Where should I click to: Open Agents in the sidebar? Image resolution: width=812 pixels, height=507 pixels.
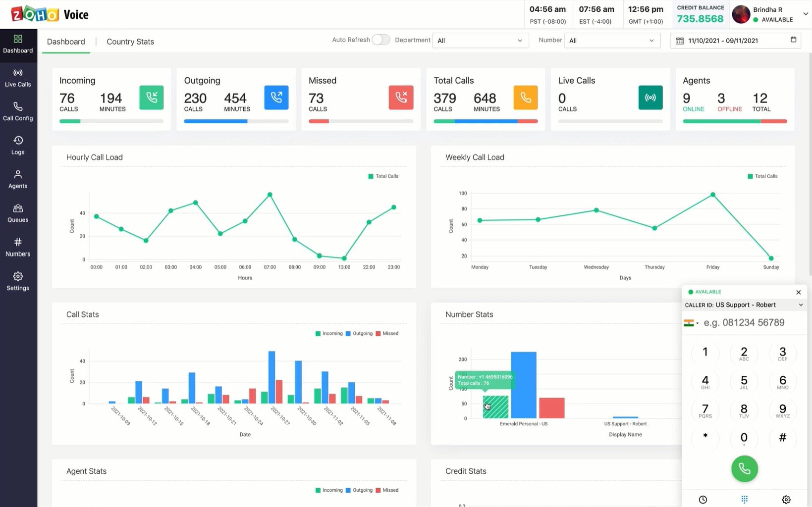[18, 180]
